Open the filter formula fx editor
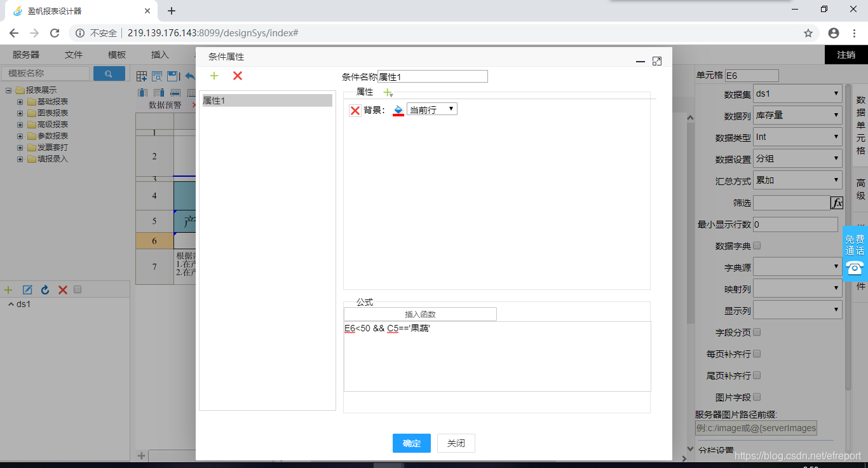This screenshot has height=468, width=868. pos(837,203)
